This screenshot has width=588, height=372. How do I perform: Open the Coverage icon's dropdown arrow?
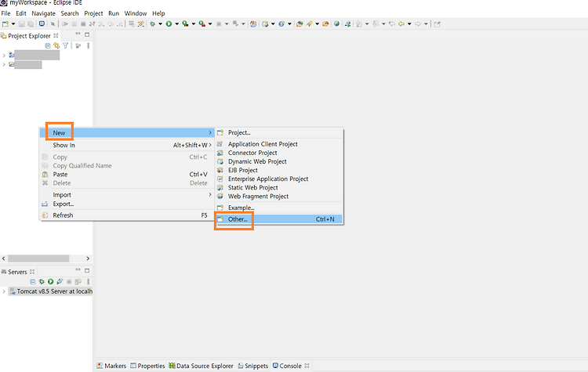coord(194,24)
